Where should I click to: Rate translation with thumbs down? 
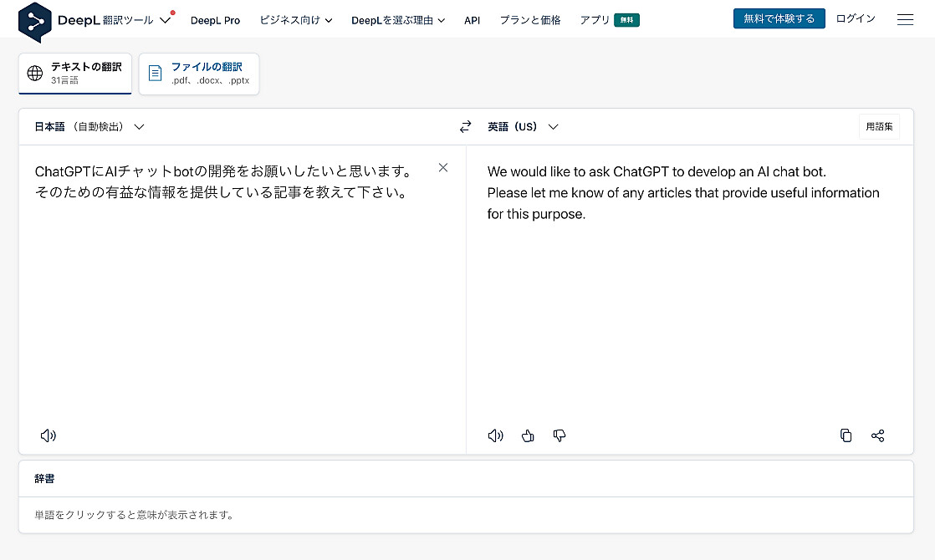click(559, 435)
